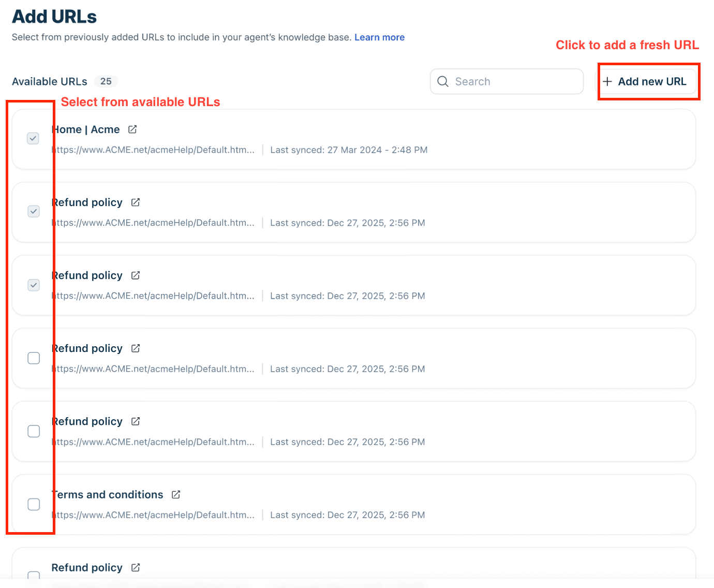Open external link icon of third Refund policy

pos(136,348)
